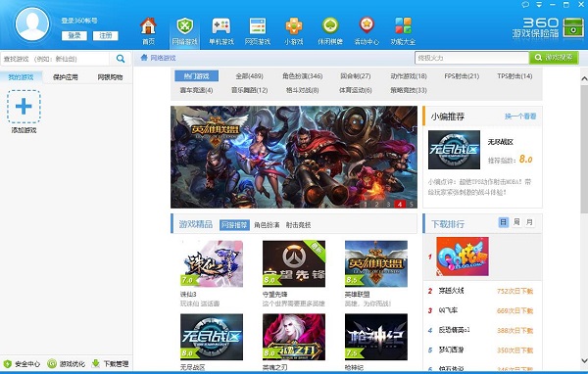The image size is (588, 374).
Task: Click the 添加游戏 plus icon
Action: [24, 107]
